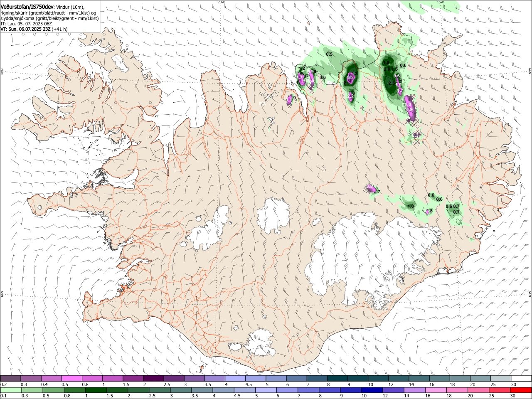Click the bright pink 0.5 swatch in upper legend row

pos(71,378)
